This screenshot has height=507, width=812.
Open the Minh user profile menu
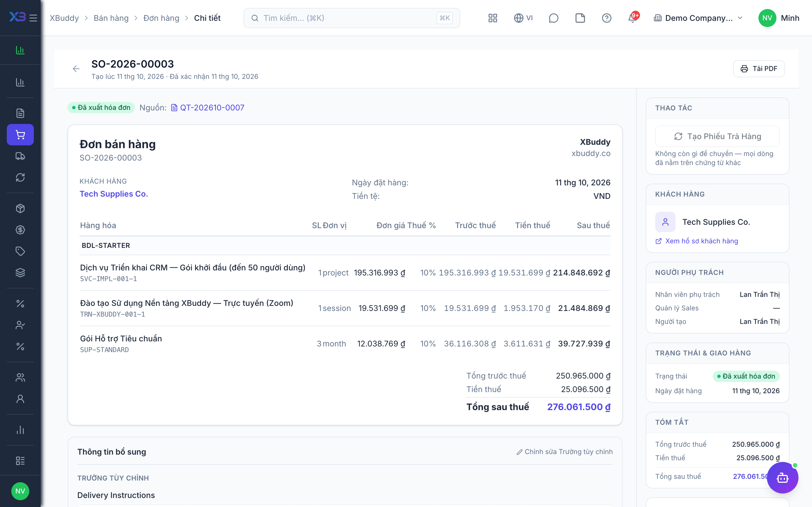[779, 18]
